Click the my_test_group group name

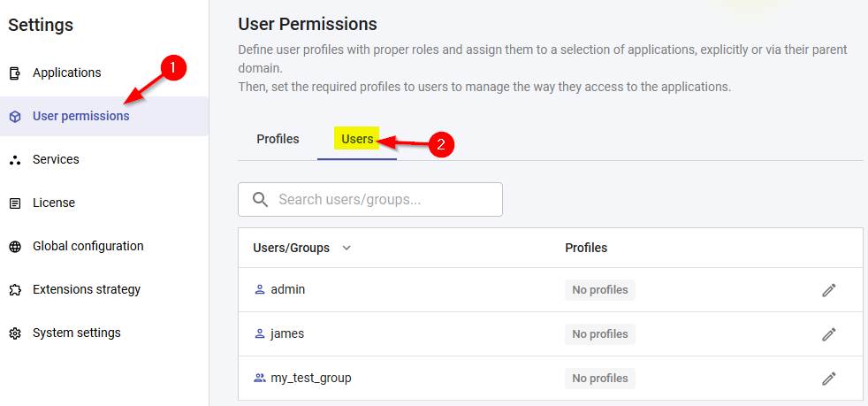click(311, 378)
